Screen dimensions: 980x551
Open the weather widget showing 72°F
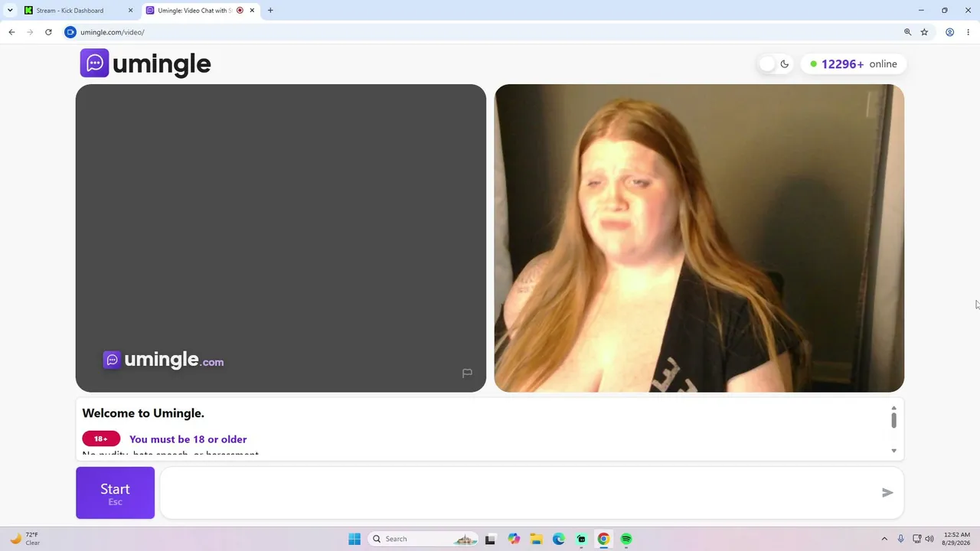[x=24, y=539]
